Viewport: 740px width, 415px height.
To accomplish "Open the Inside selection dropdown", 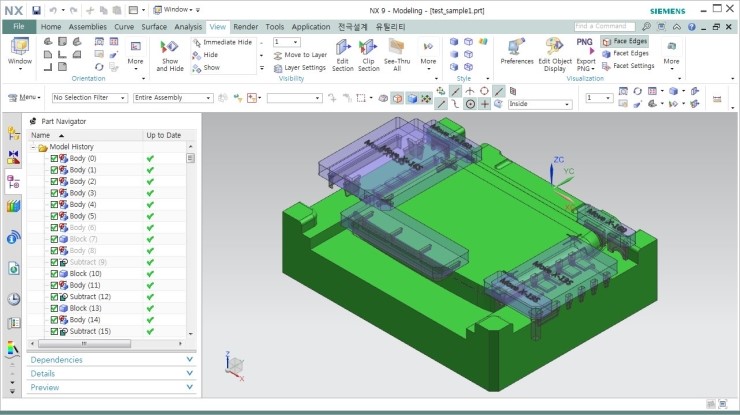I will (540, 104).
